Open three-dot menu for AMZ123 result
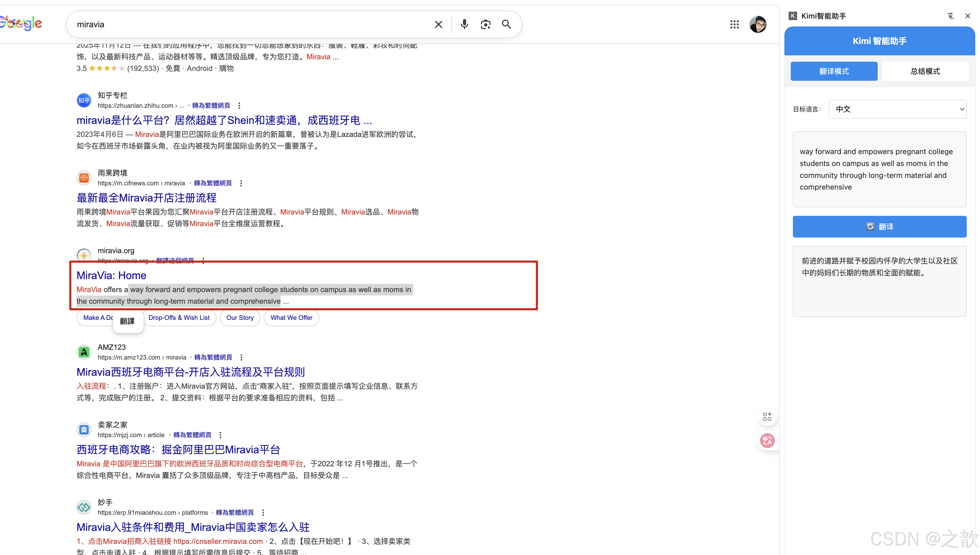The width and height of the screenshot is (980, 555). [x=241, y=357]
